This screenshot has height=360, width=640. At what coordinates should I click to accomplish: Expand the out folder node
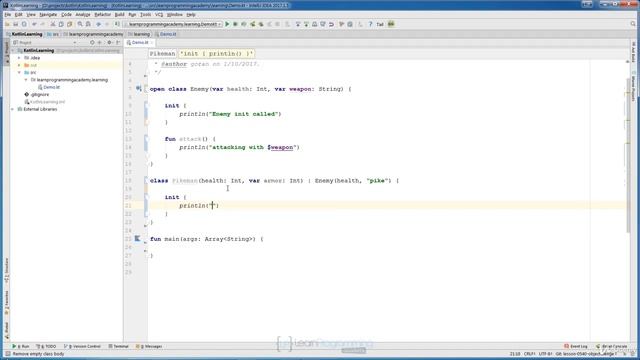19,65
